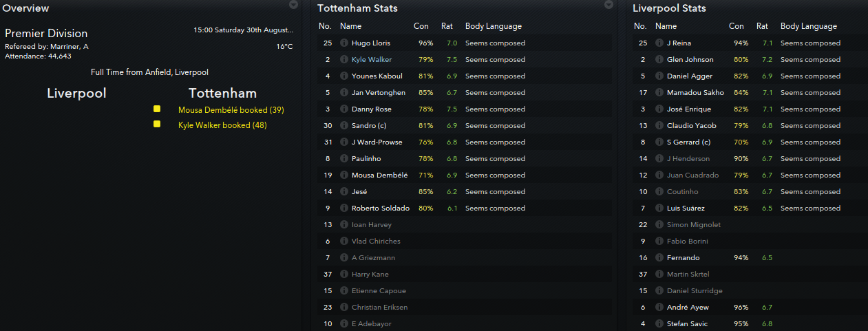Click the info icon next to Roberto Soldado
This screenshot has height=331, width=868.
click(x=344, y=208)
